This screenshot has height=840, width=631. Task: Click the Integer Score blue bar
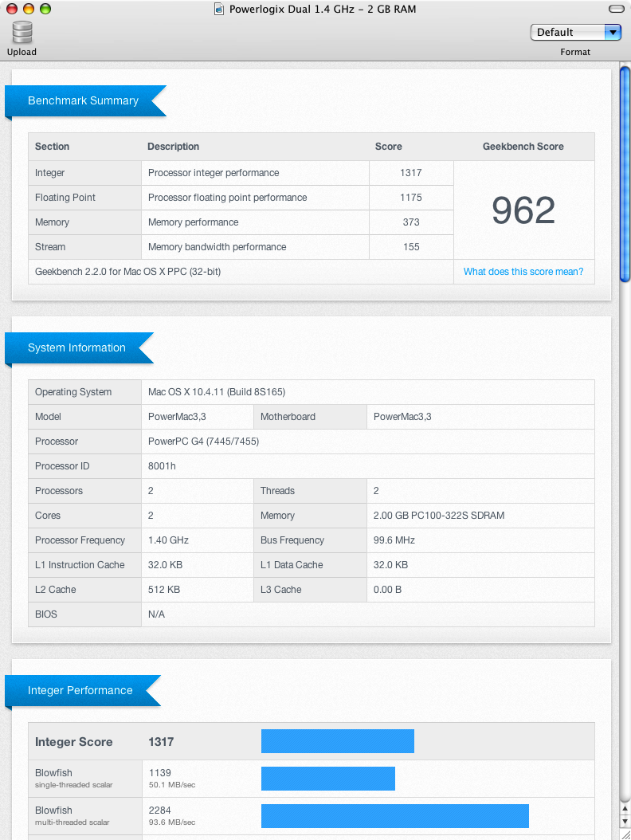coord(338,741)
